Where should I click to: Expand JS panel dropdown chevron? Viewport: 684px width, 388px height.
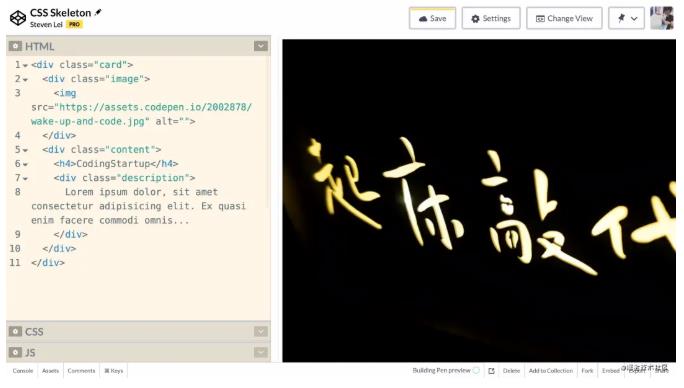pos(261,352)
